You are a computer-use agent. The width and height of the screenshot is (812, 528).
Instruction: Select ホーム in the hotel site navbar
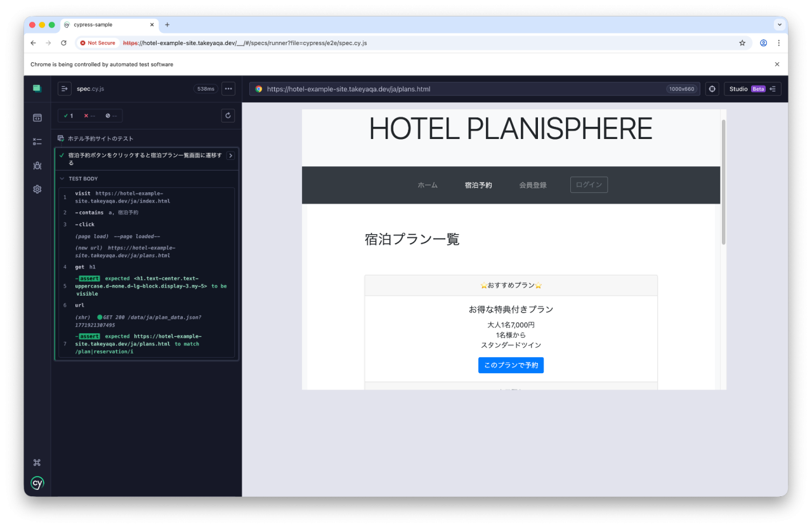pyautogui.click(x=427, y=185)
